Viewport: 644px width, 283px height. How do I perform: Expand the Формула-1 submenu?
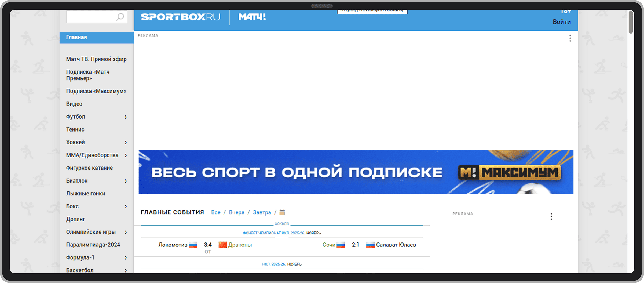coord(126,258)
